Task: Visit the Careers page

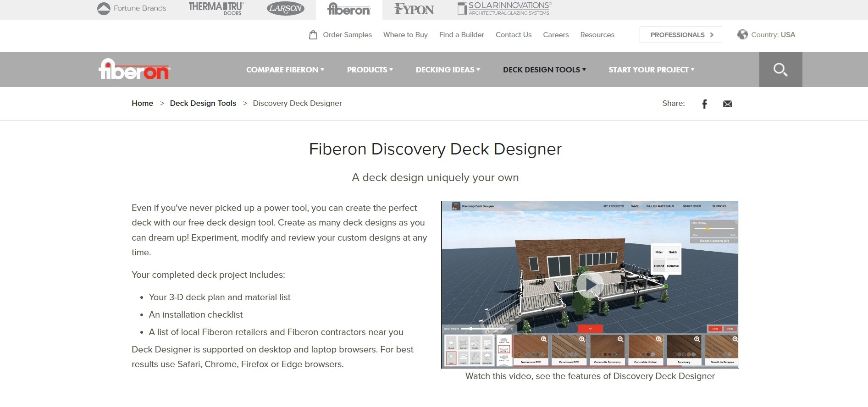Action: pyautogui.click(x=556, y=35)
